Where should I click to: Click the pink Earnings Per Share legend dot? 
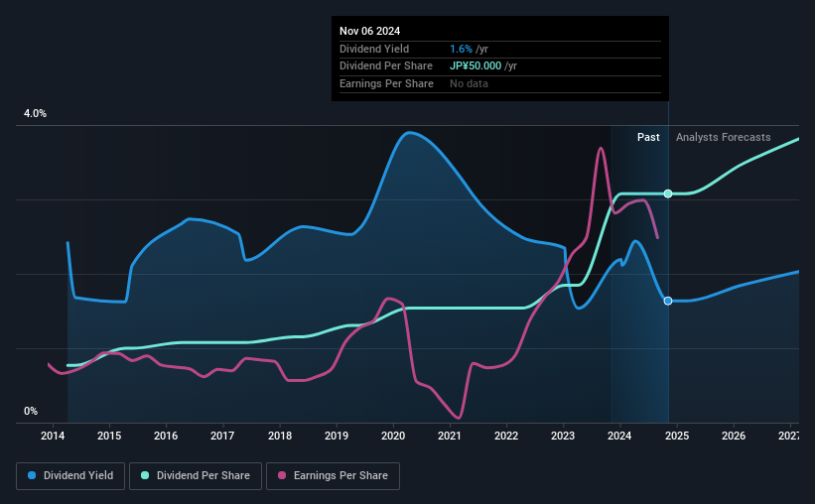pyautogui.click(x=282, y=475)
